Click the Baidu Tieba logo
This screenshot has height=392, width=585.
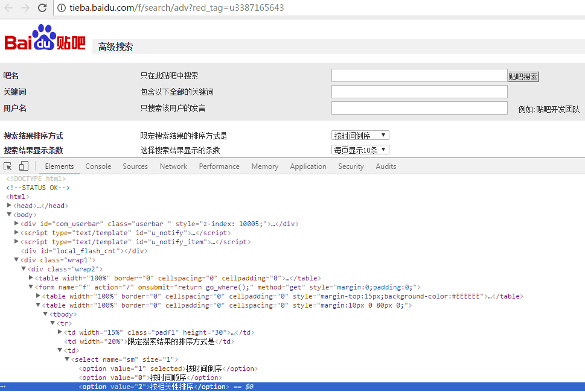click(45, 37)
